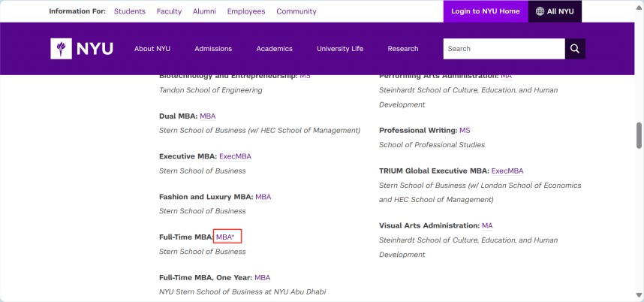Open the Research menu
Screen dimensions: 644x302
[x=403, y=49]
